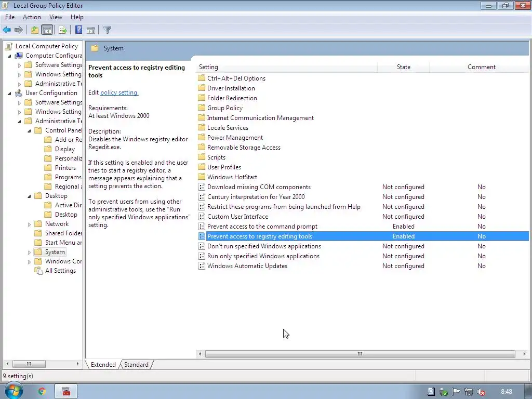The image size is (532, 399).
Task: Click the All Settings icon in the tree
Action: coord(38,270)
